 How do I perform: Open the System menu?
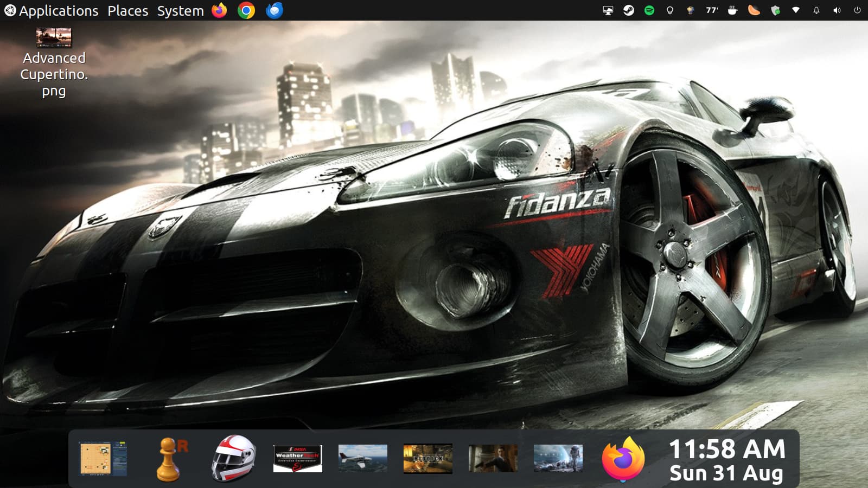tap(180, 11)
